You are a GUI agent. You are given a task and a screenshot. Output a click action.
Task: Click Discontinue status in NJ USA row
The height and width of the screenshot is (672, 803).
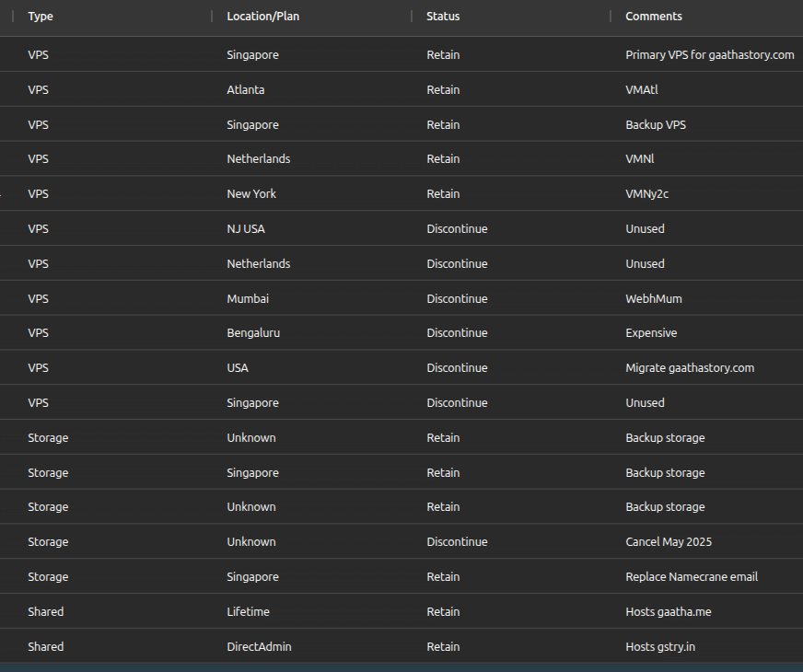point(457,229)
